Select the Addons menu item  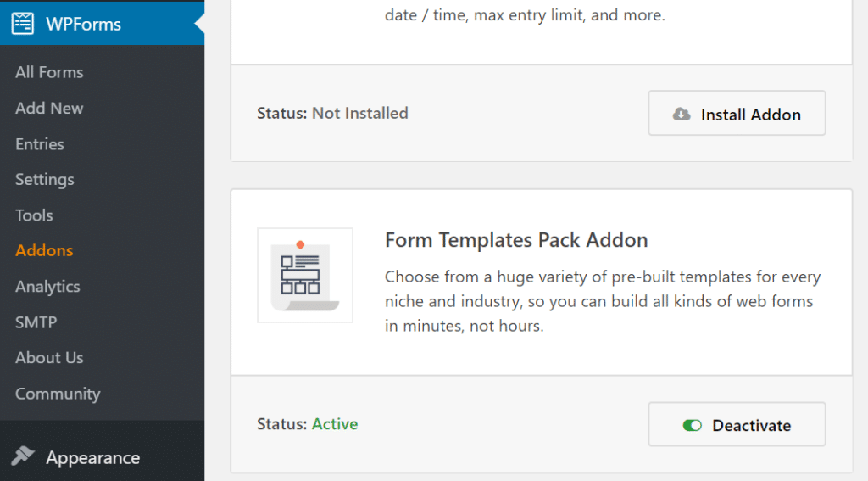pos(44,250)
